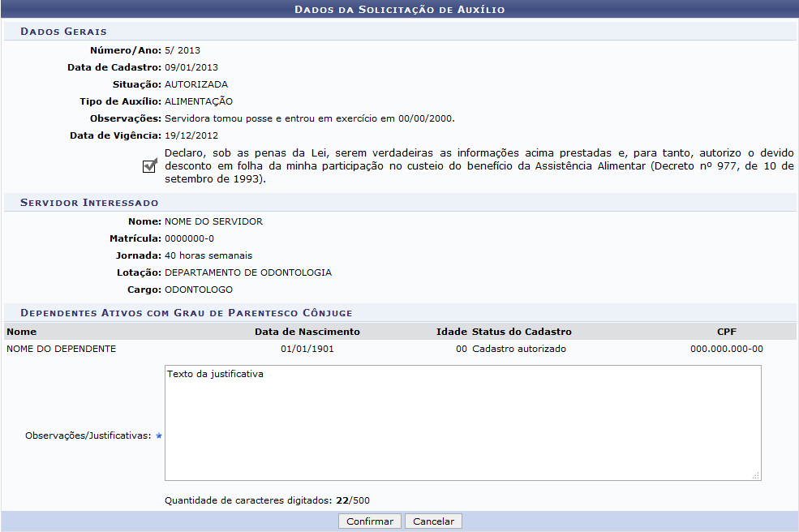Click the textarea resize handle corner
The width and height of the screenshot is (799, 532).
tap(756, 476)
